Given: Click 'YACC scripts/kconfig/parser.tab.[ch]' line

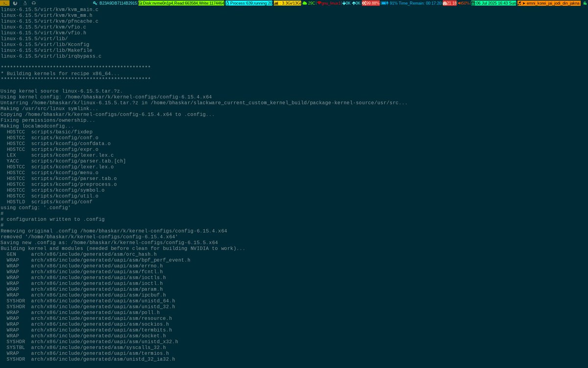Looking at the screenshot, I should (66, 161).
